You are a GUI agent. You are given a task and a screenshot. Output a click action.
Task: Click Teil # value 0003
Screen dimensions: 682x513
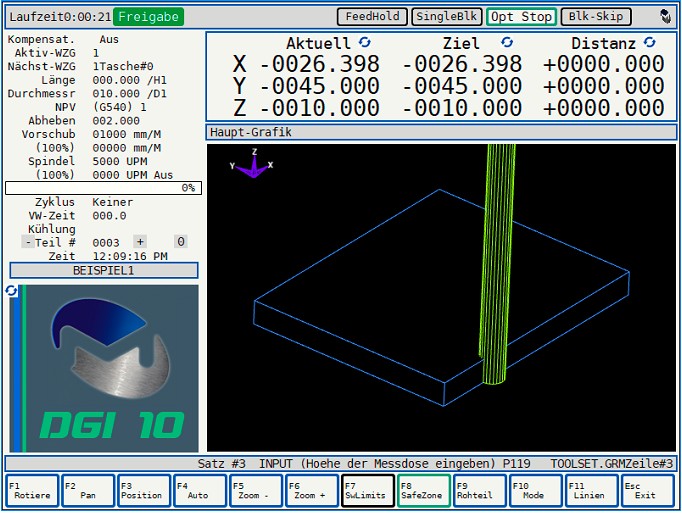point(106,242)
